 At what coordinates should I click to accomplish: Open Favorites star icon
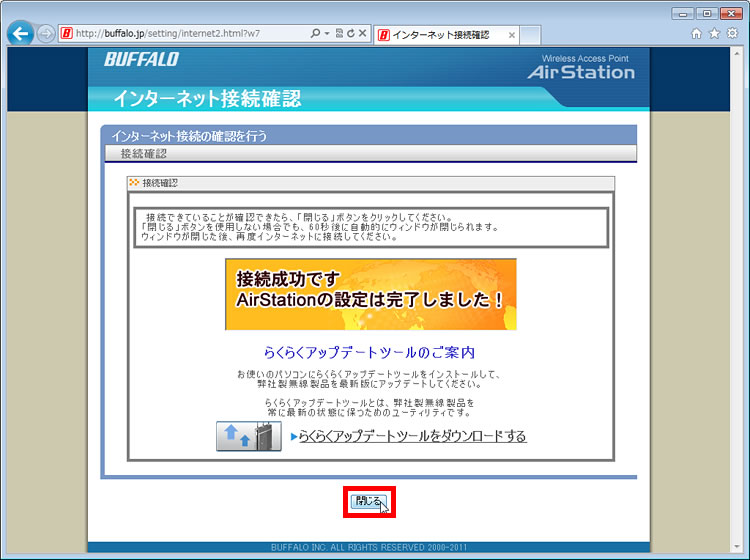tap(714, 33)
